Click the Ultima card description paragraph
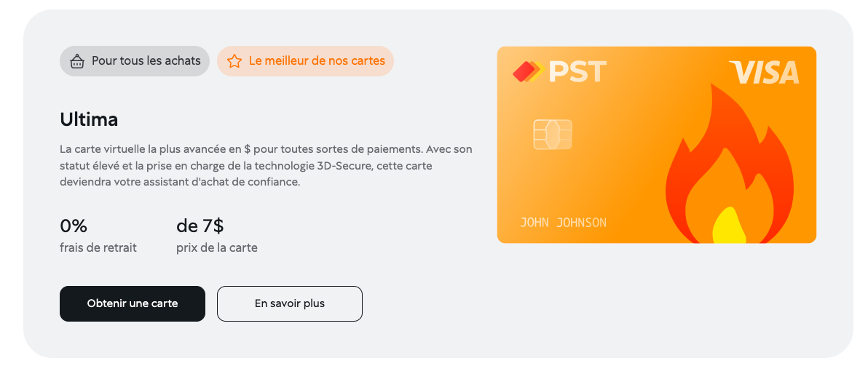Screen dimensions: 868x366 click(266, 165)
